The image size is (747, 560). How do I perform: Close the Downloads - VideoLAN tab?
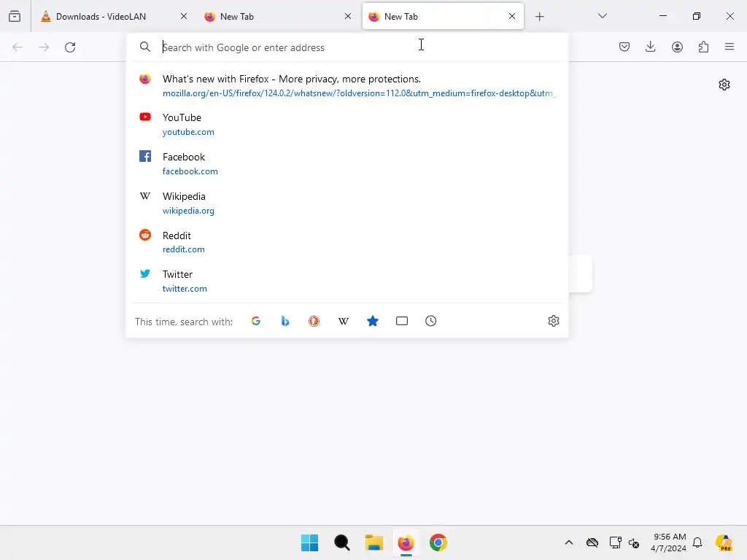pos(183,16)
